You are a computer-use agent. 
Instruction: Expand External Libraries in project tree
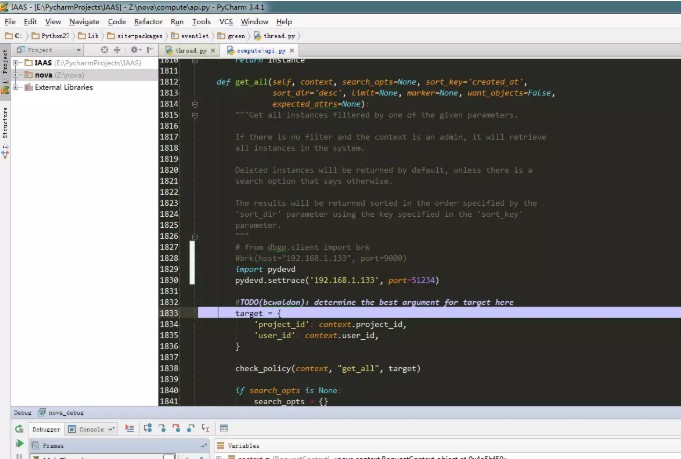pyautogui.click(x=16, y=87)
